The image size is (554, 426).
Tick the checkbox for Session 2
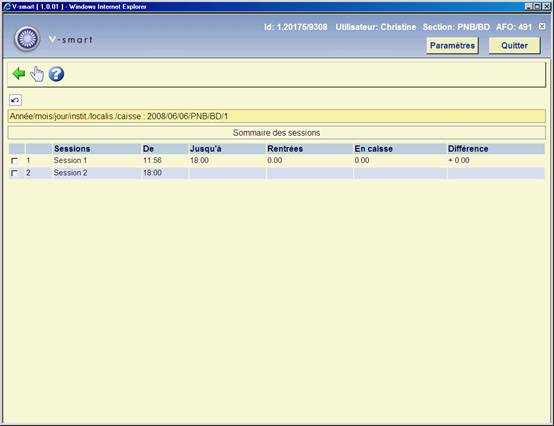(14, 173)
